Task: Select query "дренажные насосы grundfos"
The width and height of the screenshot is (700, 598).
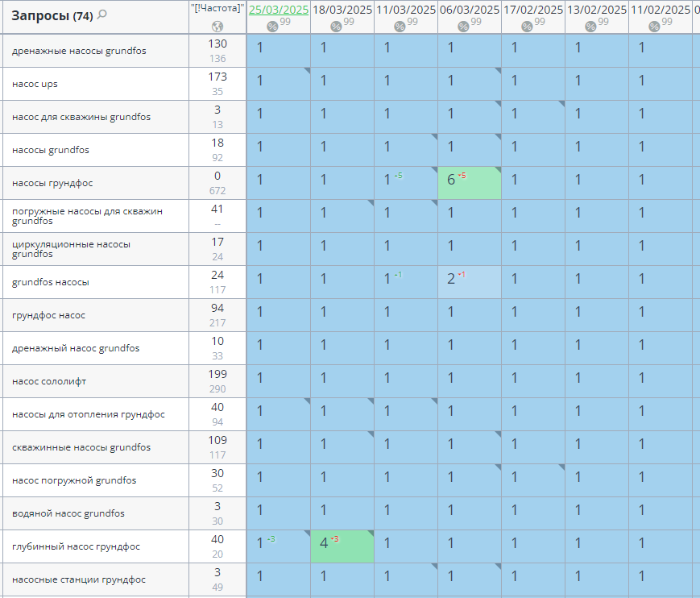Action: point(79,51)
